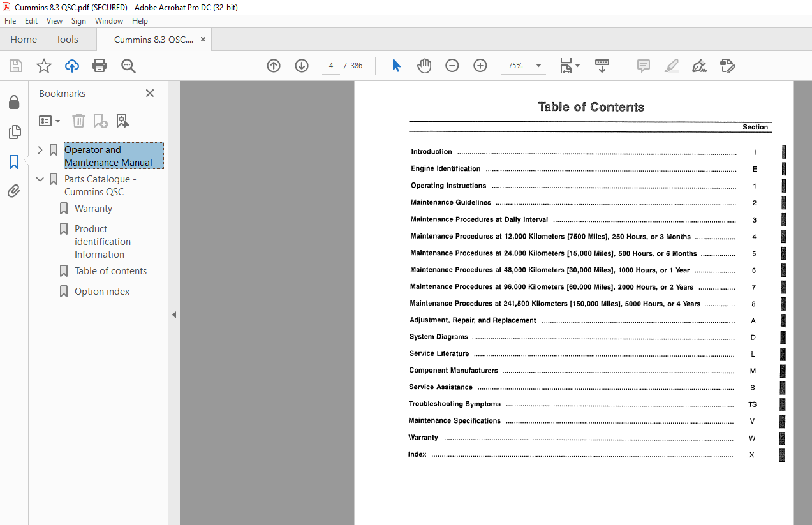The width and height of the screenshot is (812, 525).
Task: Open the File menu
Action: point(10,21)
